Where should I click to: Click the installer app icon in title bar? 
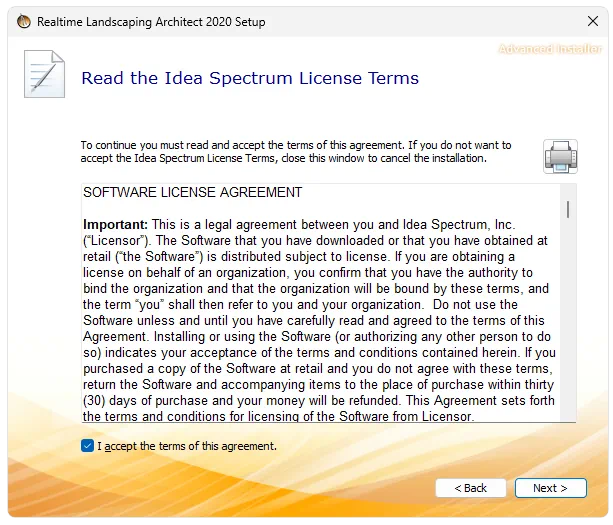tap(24, 22)
